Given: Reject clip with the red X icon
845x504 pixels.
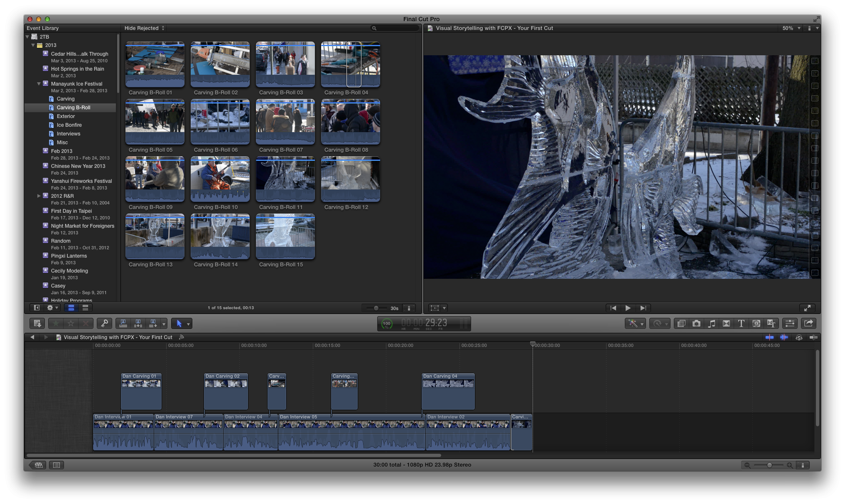Looking at the screenshot, I should tap(86, 323).
